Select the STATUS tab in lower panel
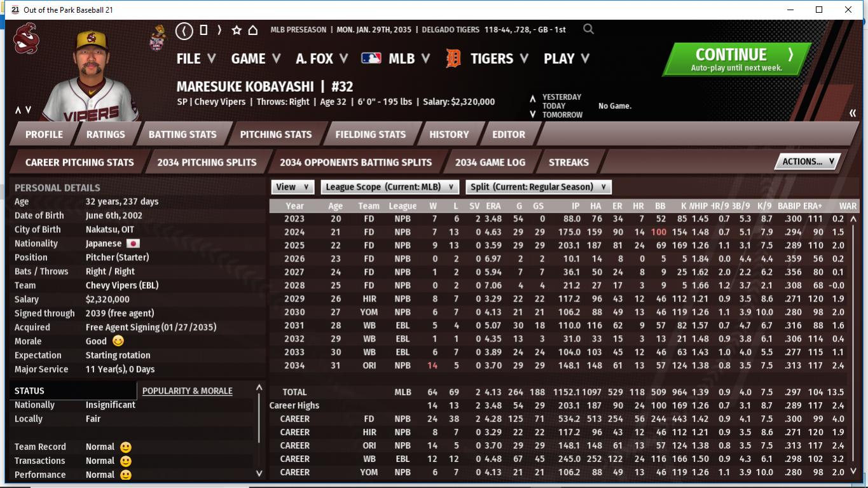Image resolution: width=868 pixels, height=488 pixels. (x=73, y=391)
